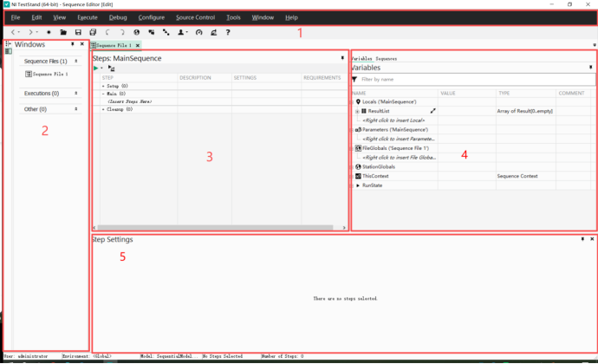The height and width of the screenshot is (364, 598).
Task: Click the edit icon on ResultList row
Action: 432,111
